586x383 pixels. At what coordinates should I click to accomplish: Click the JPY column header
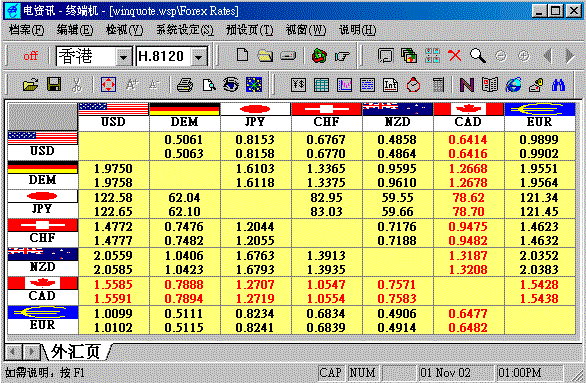pyautogui.click(x=255, y=117)
